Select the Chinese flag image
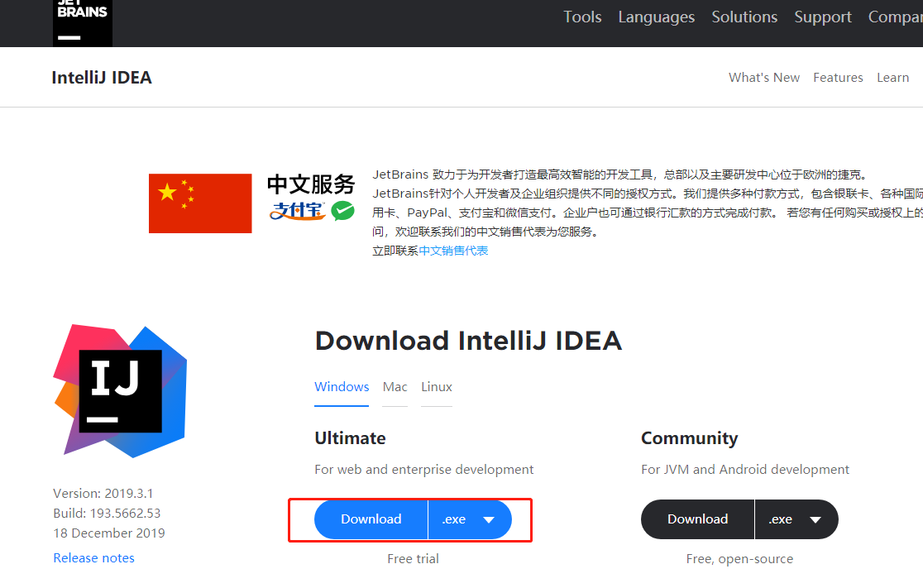The image size is (923, 588). coord(199,203)
